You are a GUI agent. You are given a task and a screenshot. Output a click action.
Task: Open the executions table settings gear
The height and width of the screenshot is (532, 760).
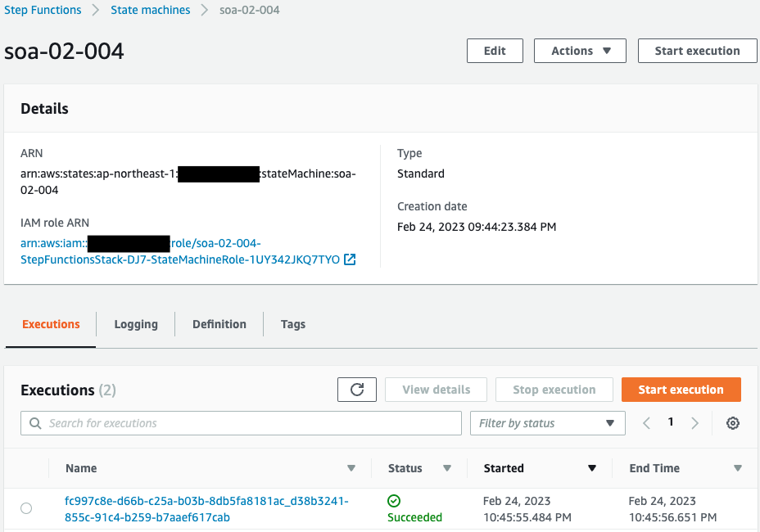[732, 423]
